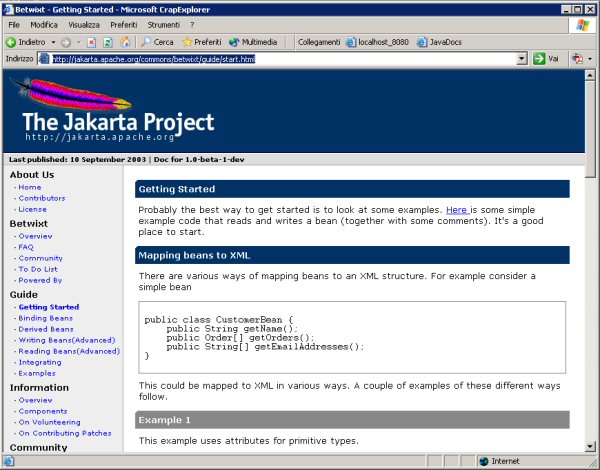This screenshot has height=470, width=600.
Task: Go to the Home page icon
Action: click(x=125, y=42)
